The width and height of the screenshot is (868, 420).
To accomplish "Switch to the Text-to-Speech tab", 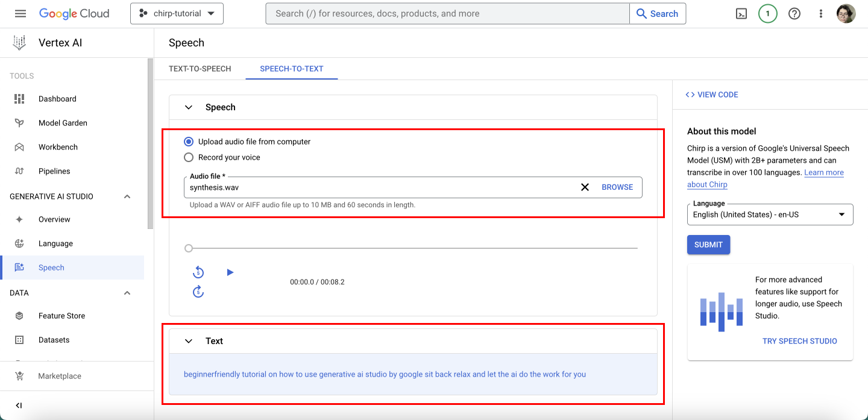I will pos(200,69).
